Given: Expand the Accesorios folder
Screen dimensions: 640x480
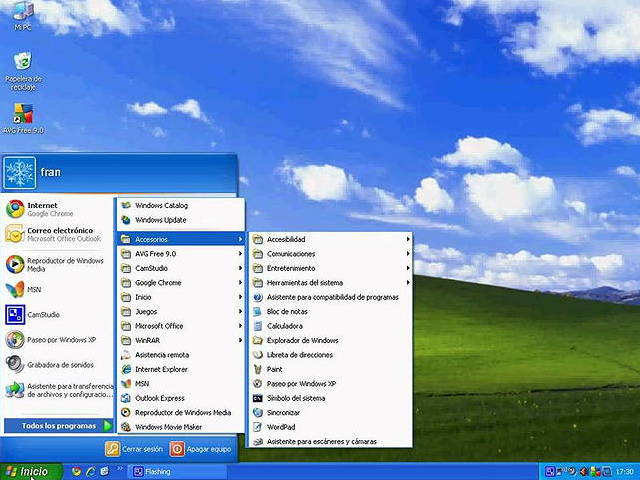Looking at the screenshot, I should point(181,239).
